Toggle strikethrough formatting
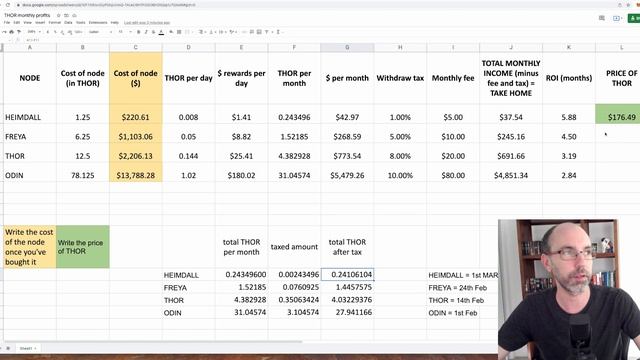This screenshot has height=360, width=640. 153,32
